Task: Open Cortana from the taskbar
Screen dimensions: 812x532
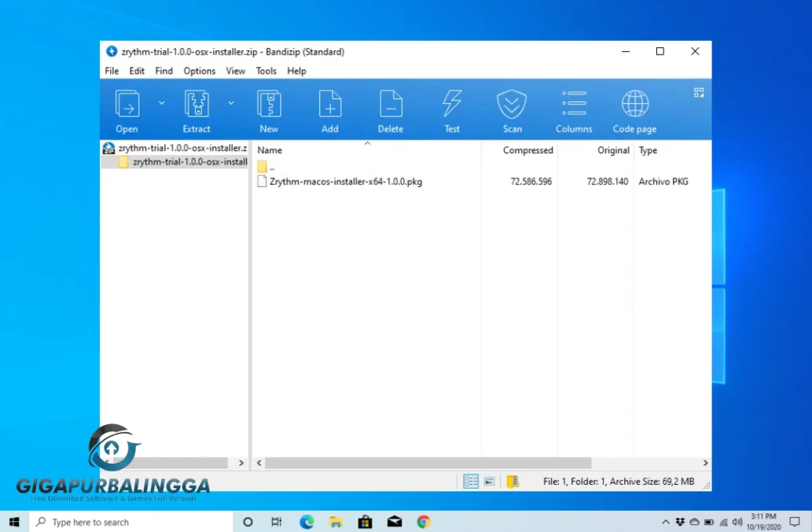Action: (x=248, y=522)
